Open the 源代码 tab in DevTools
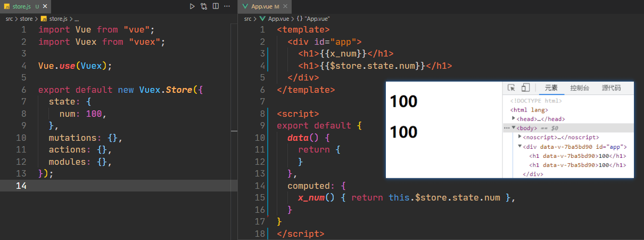 [x=611, y=88]
